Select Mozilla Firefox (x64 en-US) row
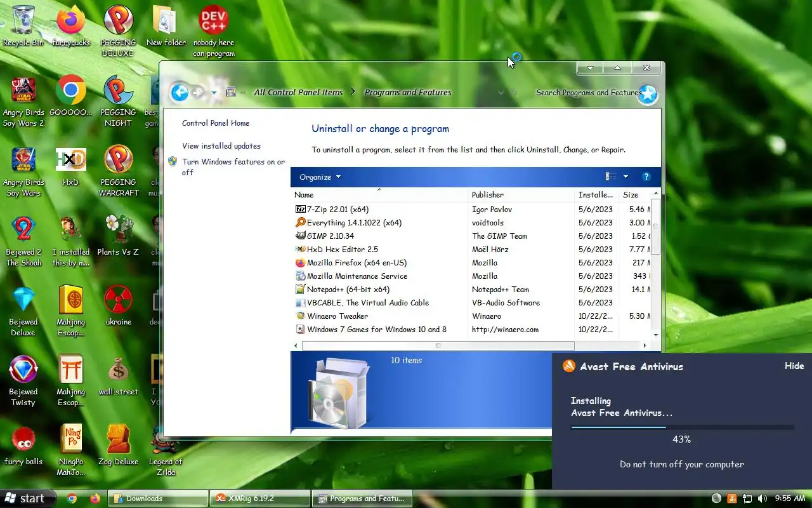This screenshot has width=812, height=508. point(472,263)
